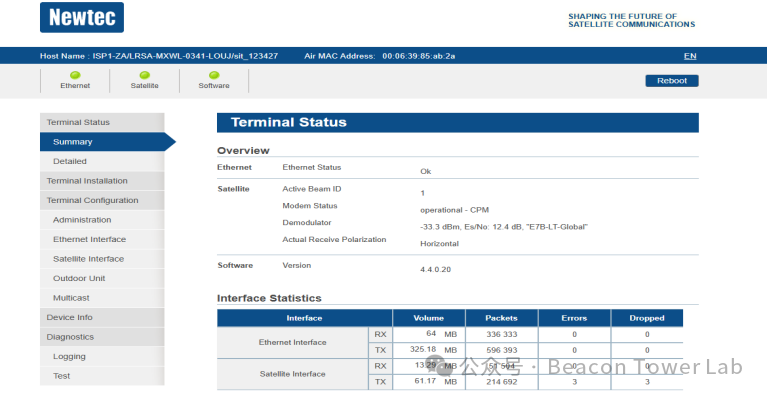Expand the Terminal Configuration section

(x=102, y=200)
